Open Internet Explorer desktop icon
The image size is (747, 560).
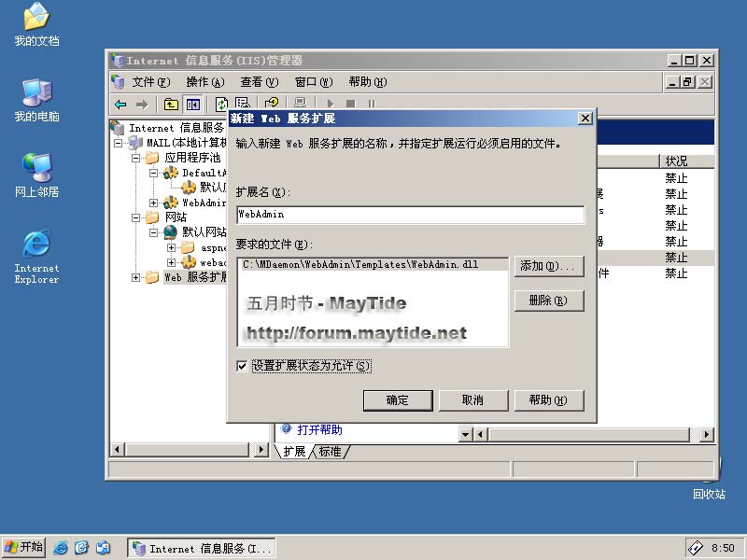point(36,244)
